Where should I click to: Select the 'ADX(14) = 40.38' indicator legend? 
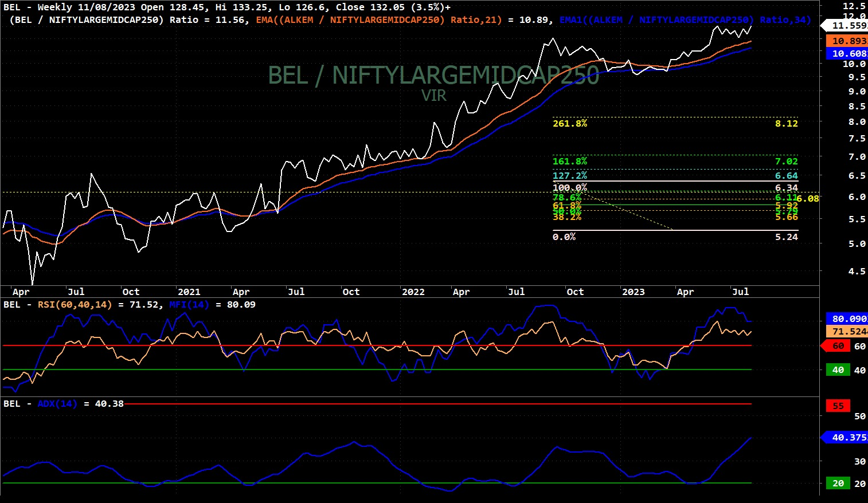pyautogui.click(x=80, y=403)
